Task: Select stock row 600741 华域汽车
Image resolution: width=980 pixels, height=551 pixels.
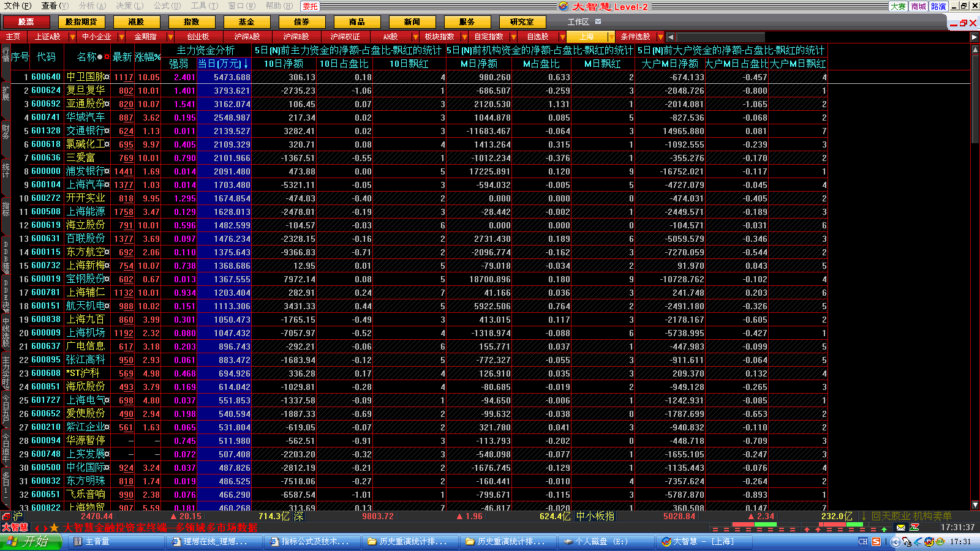Action: [418, 118]
